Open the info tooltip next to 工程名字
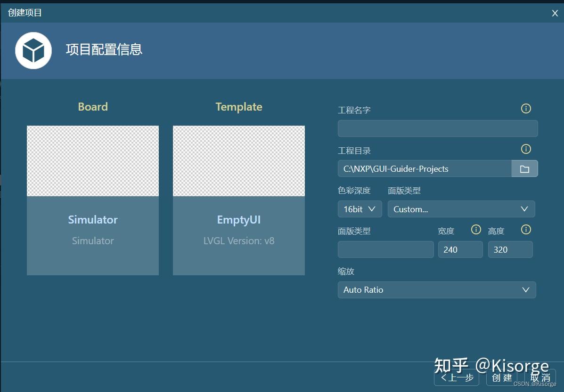This screenshot has width=564, height=392. pos(526,108)
